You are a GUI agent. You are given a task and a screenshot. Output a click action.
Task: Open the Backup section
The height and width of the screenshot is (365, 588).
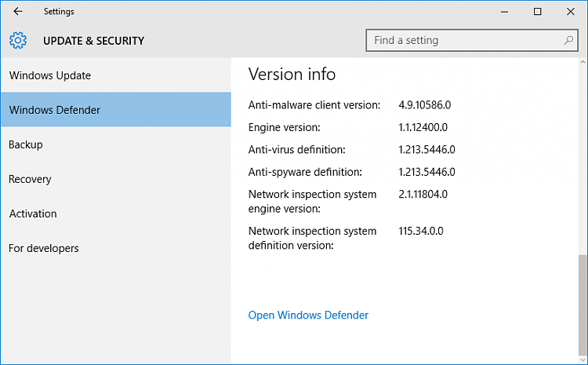point(116,144)
